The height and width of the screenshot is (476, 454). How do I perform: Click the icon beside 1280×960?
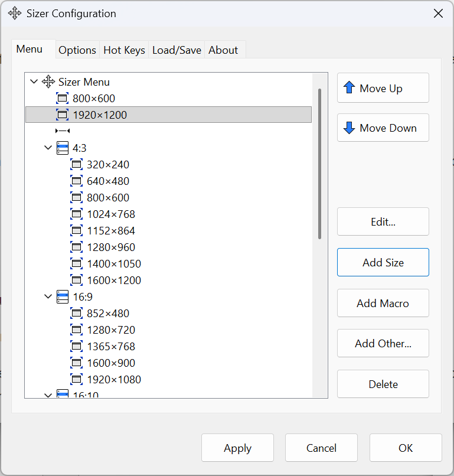coord(77,247)
